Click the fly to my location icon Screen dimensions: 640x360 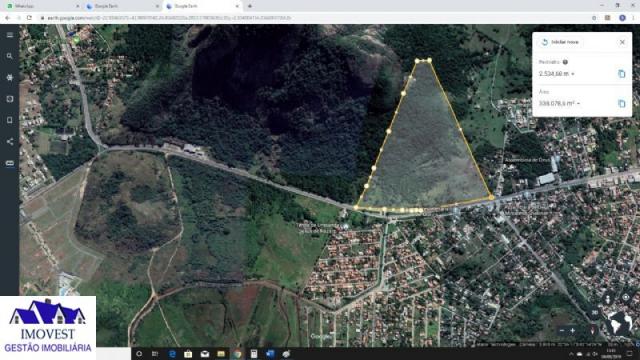[x=626, y=298]
